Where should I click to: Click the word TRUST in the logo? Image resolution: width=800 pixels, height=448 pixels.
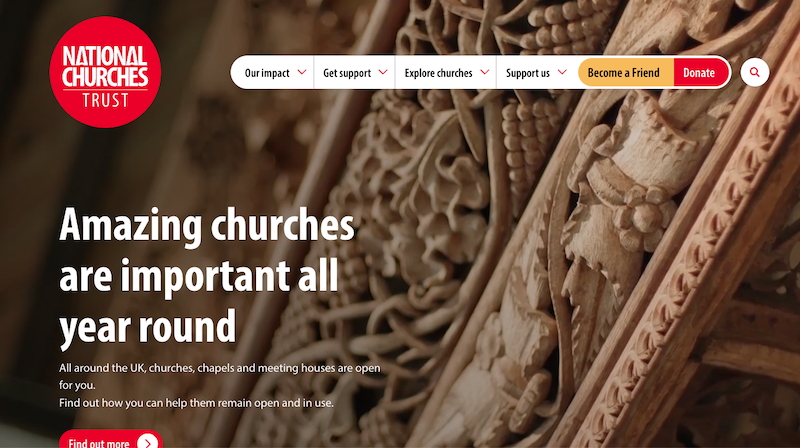tap(104, 99)
